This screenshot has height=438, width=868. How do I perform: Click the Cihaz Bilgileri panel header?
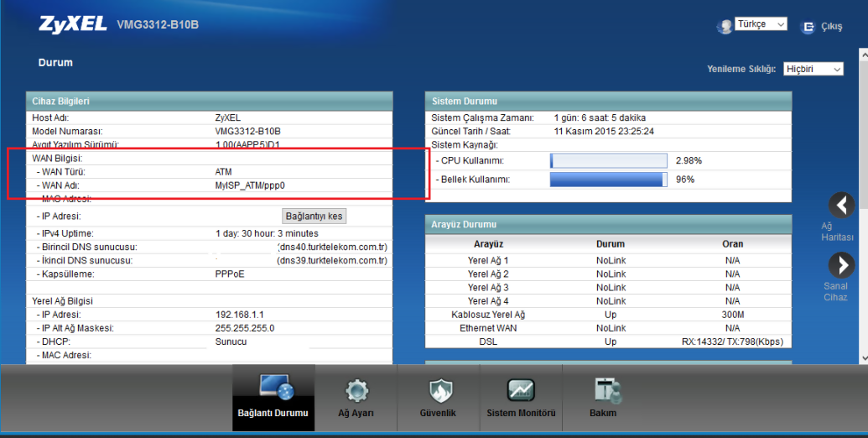[x=209, y=102]
